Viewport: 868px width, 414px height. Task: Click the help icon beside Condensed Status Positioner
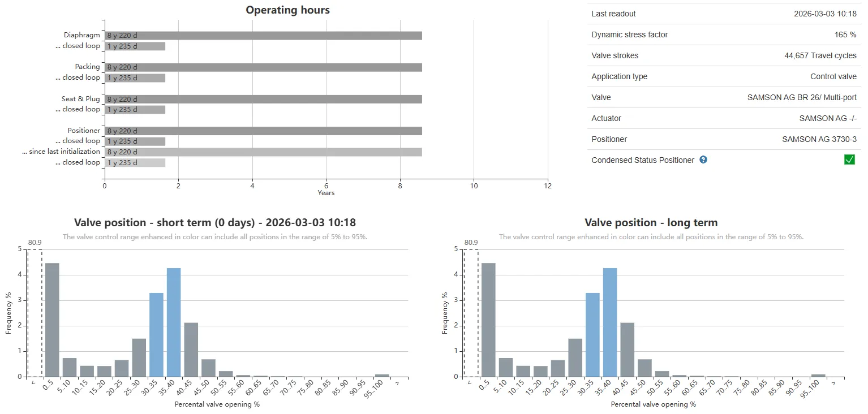[703, 160]
